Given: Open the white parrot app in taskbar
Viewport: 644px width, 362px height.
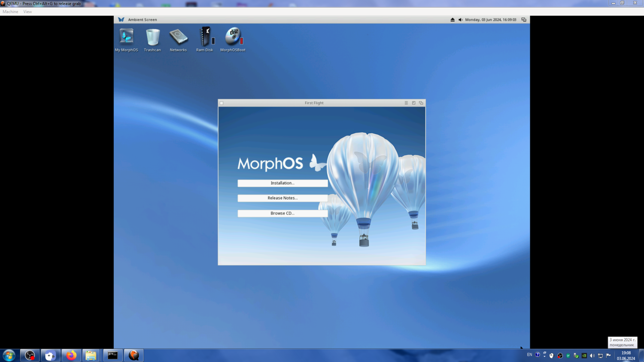Looking at the screenshot, I should [50, 355].
